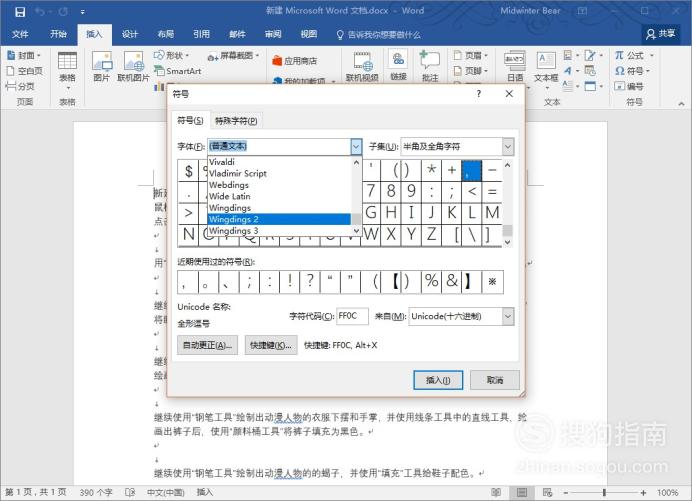
Task: Open Footer (页脚) options
Action: coord(470,71)
